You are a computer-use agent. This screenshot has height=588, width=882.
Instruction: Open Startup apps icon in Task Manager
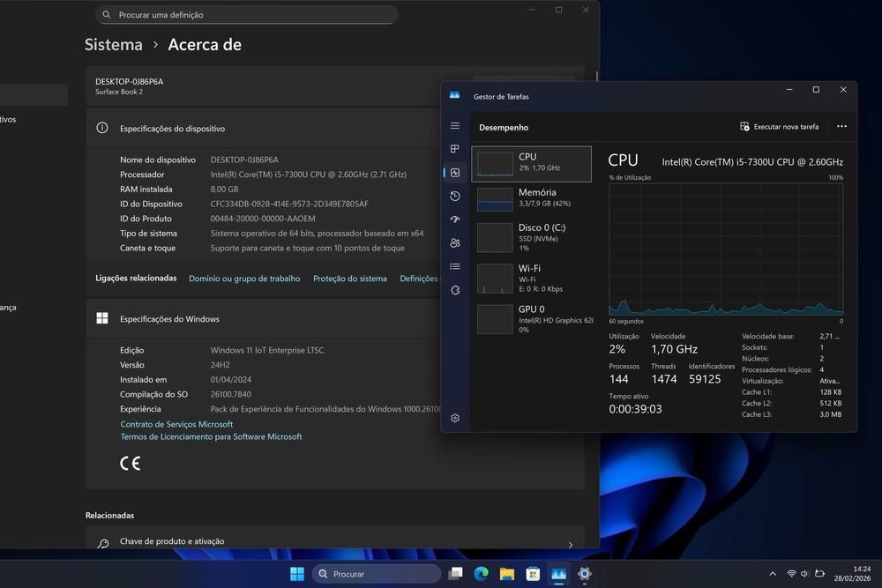point(455,220)
